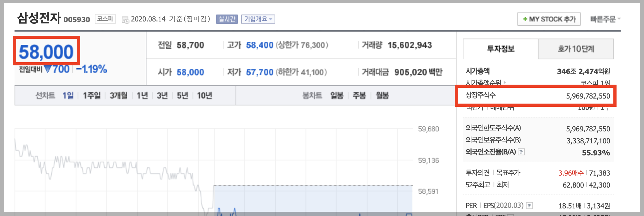The width and height of the screenshot is (644, 216).
Task: Select the 1년 line chart period
Action: click(x=142, y=95)
